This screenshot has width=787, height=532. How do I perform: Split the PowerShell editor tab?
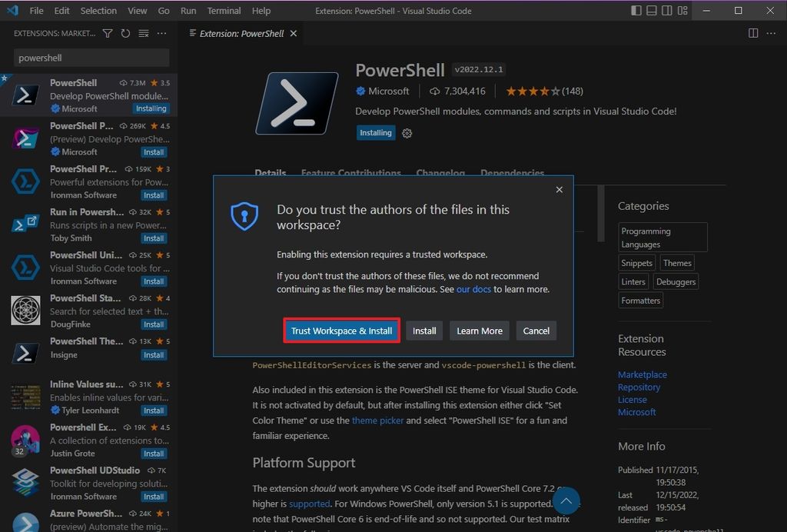click(x=752, y=33)
